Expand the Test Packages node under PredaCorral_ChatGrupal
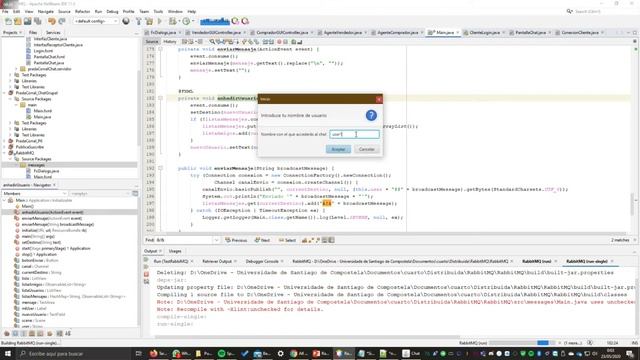Screen dimensions: 640x360 [x=11, y=123]
